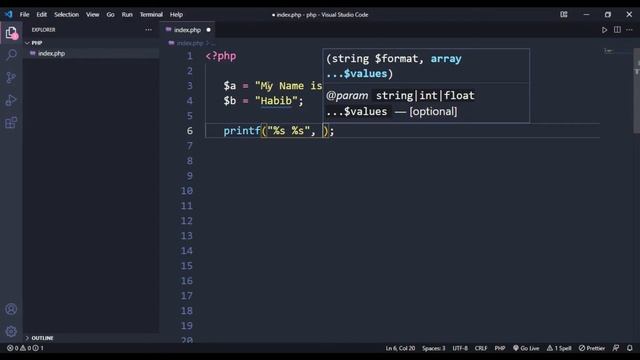Screen dimensions: 640x360
Task: Minimize the VS Code window
Action: (587, 14)
